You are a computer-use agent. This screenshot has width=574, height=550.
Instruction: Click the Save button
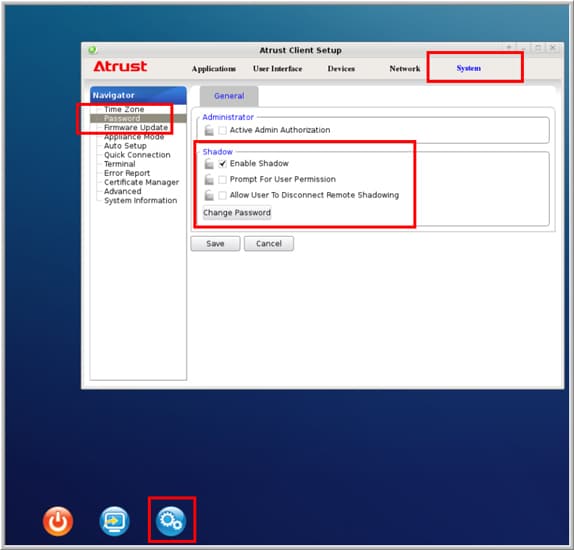point(215,244)
